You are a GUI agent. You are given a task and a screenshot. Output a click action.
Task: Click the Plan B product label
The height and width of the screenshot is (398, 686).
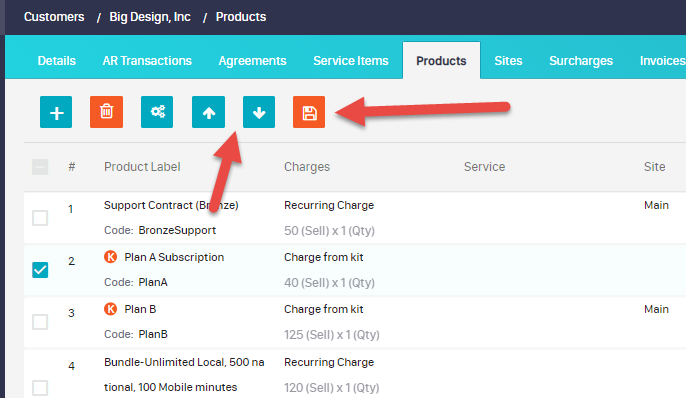(140, 309)
